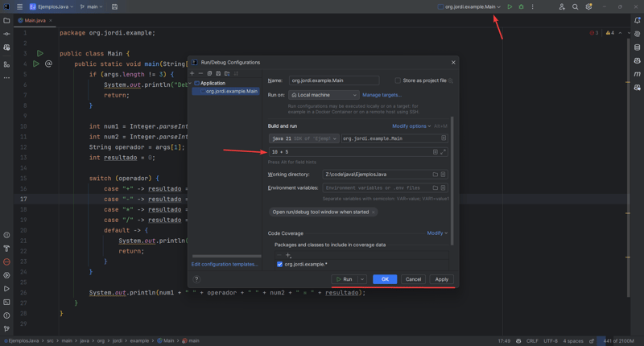This screenshot has width=644, height=346.
Task: Click the Edit configuration templates link
Action: click(x=225, y=264)
